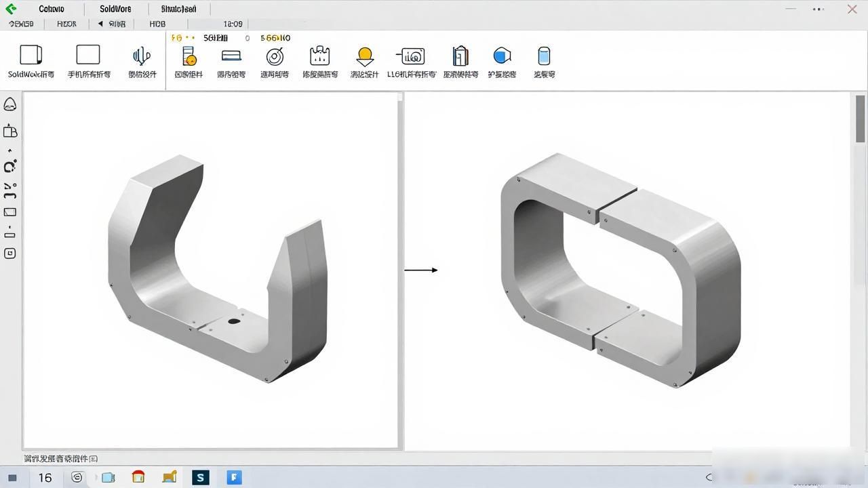The height and width of the screenshot is (488, 868).
Task: Click the small flat bar sidebar icon
Action: pyautogui.click(x=10, y=235)
